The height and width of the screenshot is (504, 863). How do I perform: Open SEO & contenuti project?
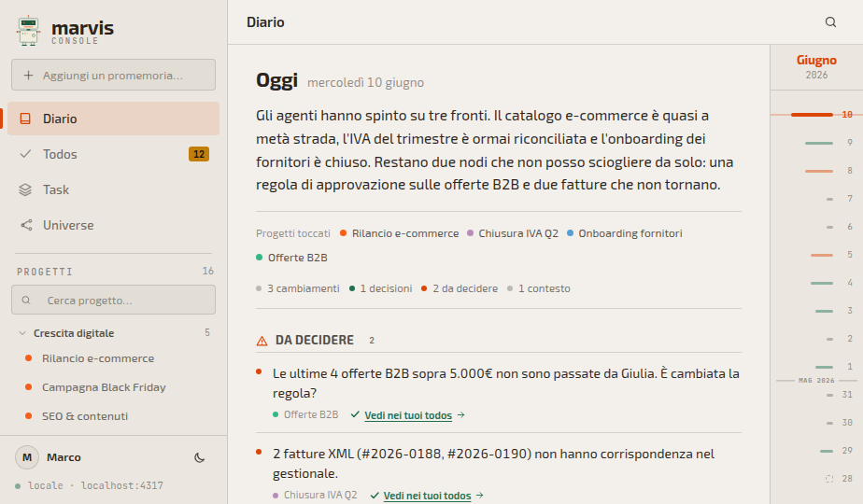point(85,416)
